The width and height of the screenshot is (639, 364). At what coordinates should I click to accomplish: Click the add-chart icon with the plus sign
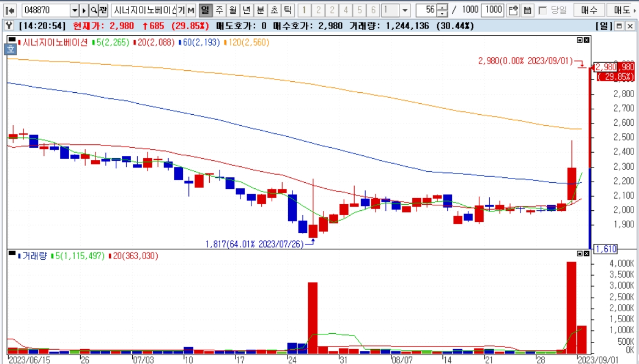click(513, 10)
